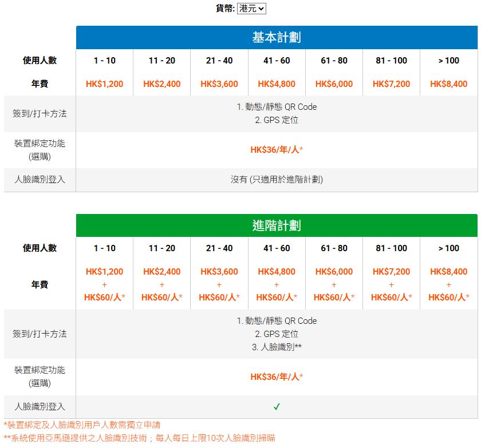Click HK$7,200 price in 進階計劃
481x448 pixels.
[391, 272]
